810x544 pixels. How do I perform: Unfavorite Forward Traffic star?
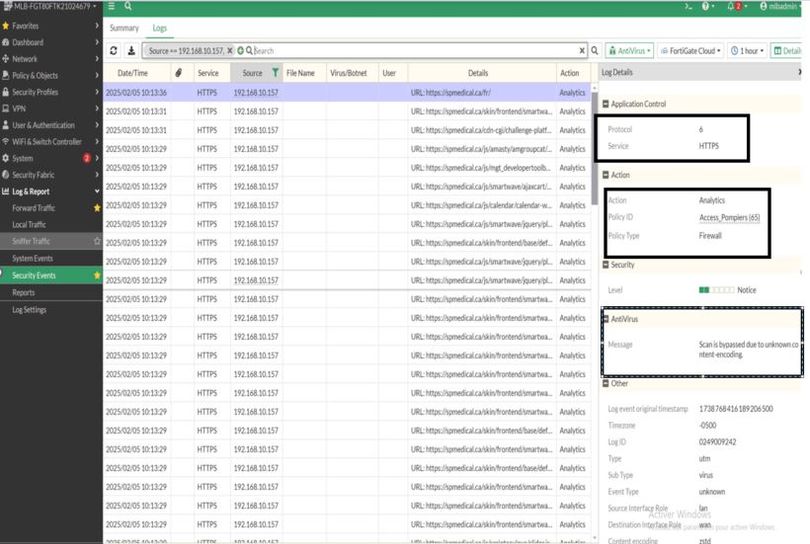97,208
